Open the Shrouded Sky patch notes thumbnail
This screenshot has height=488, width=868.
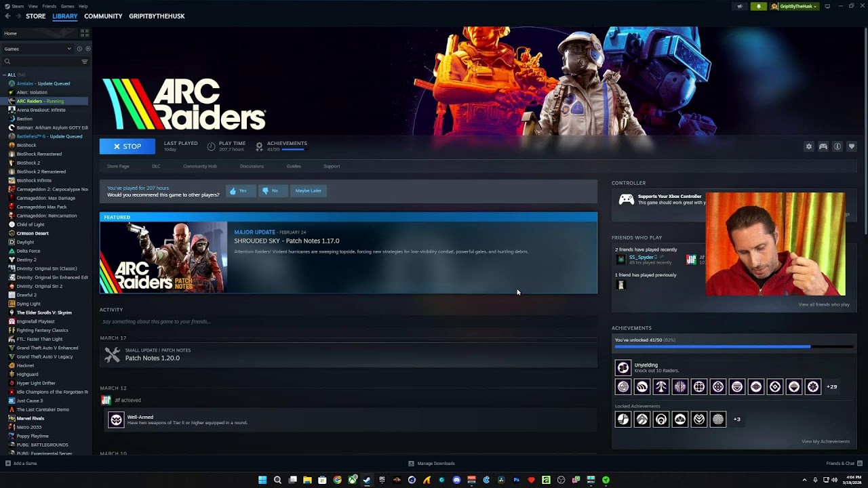point(163,258)
